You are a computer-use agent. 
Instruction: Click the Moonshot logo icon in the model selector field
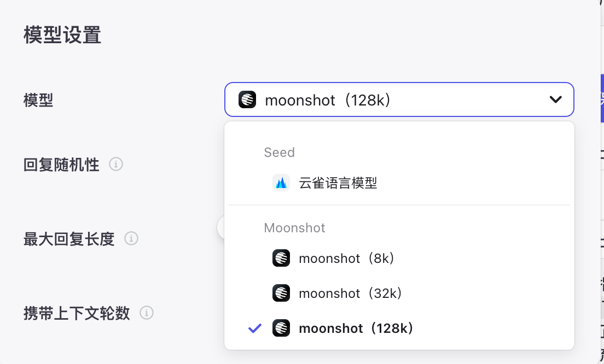coord(247,99)
